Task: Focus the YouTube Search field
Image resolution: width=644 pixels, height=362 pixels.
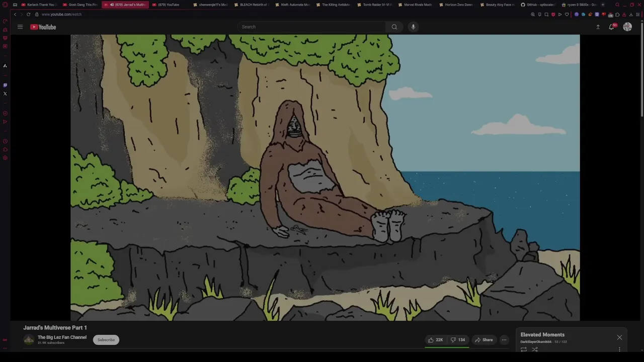Action: (x=312, y=27)
